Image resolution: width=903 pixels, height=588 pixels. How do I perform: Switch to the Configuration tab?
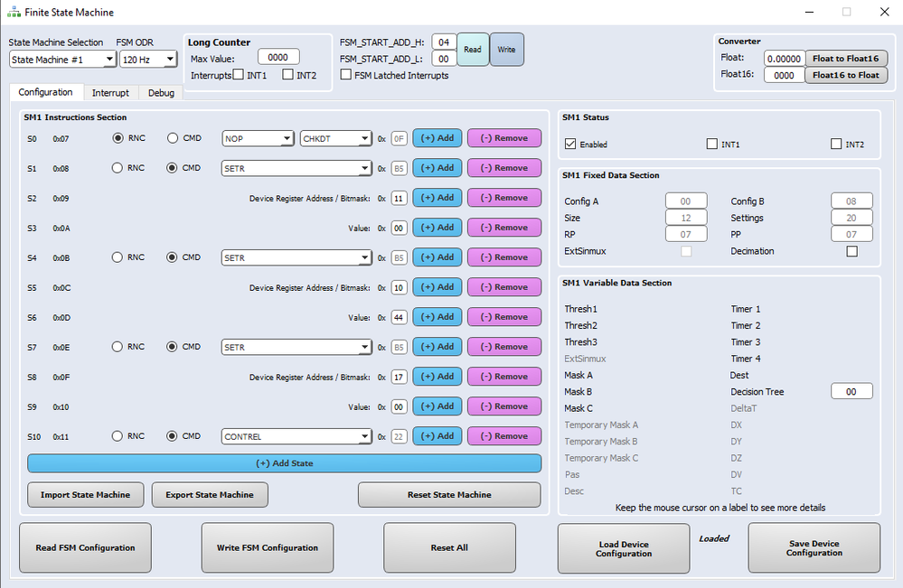pyautogui.click(x=45, y=92)
